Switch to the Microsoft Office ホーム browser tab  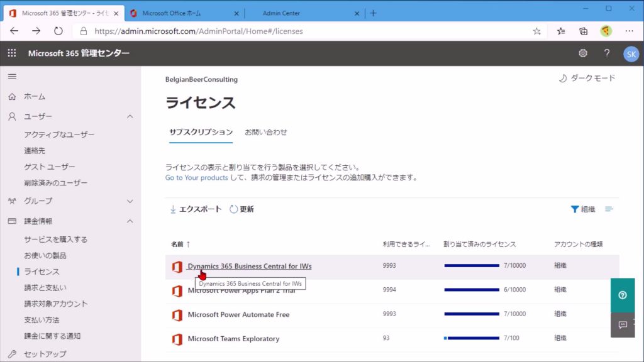pos(184,13)
